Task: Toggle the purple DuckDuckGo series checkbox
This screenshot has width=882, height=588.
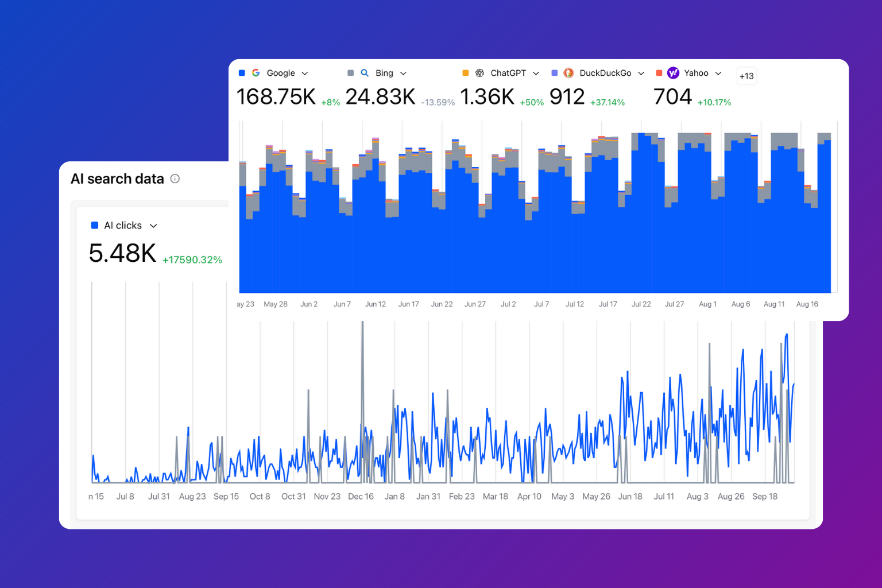Action: tap(555, 73)
